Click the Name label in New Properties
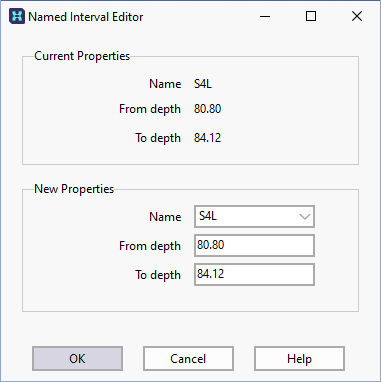This screenshot has height=382, width=381. 165,217
